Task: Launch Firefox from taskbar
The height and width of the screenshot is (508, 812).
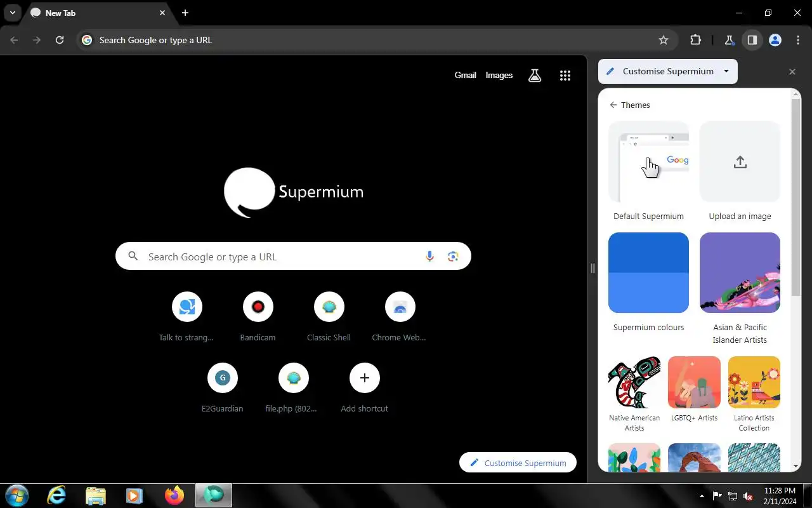Action: [174, 495]
